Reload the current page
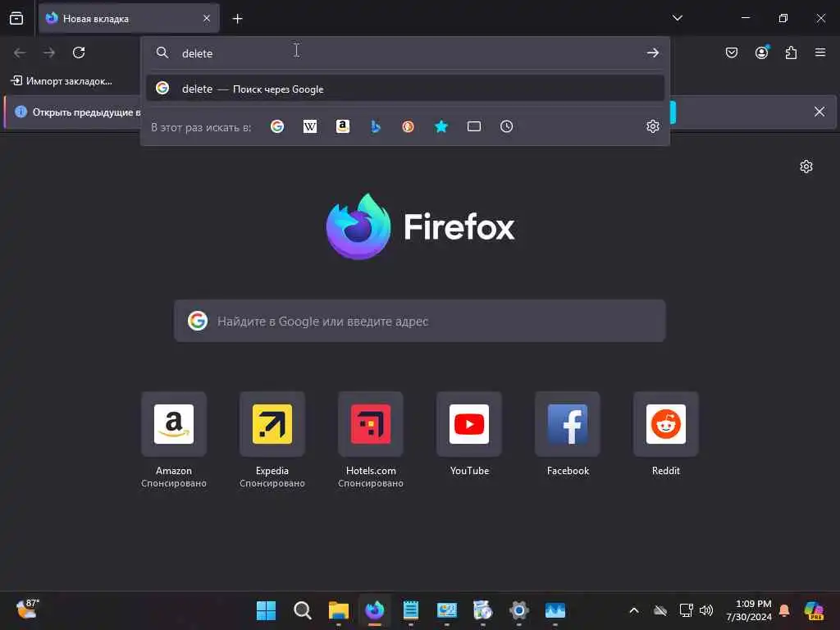The width and height of the screenshot is (840, 630). pos(79,52)
